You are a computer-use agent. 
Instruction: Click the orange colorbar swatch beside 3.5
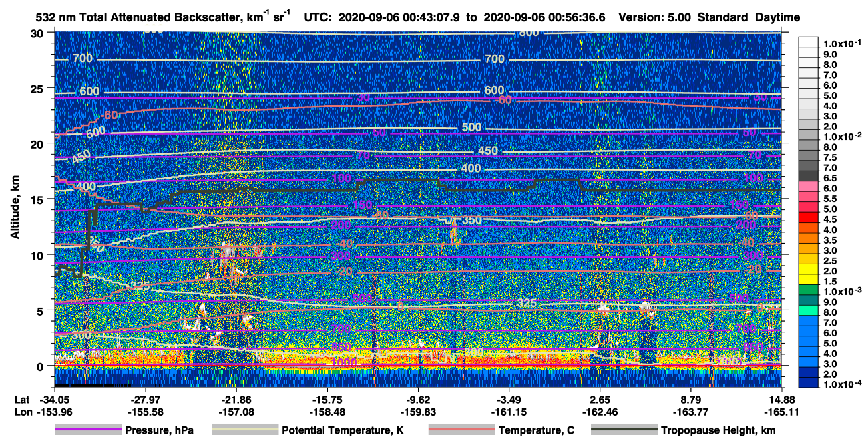coord(810,239)
